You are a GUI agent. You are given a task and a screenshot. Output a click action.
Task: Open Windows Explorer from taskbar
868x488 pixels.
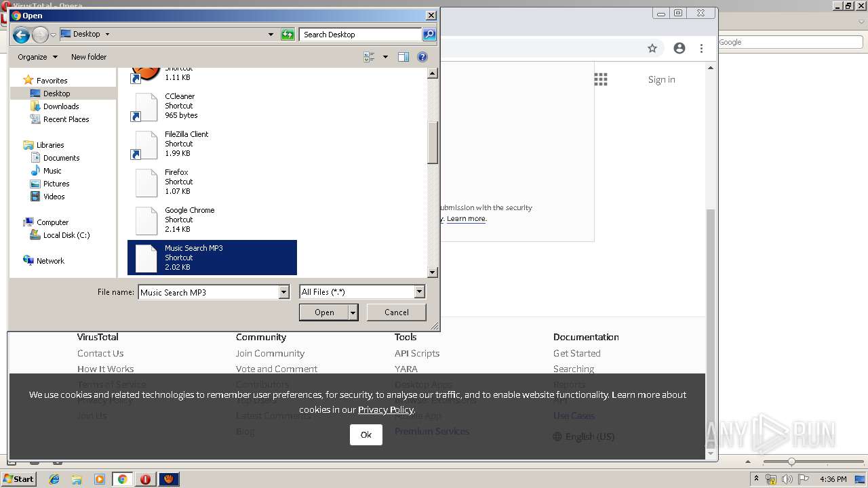[77, 479]
